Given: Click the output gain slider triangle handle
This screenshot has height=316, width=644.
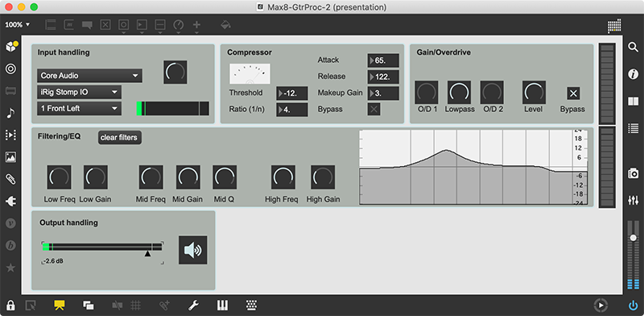Looking at the screenshot, I should coord(147,253).
